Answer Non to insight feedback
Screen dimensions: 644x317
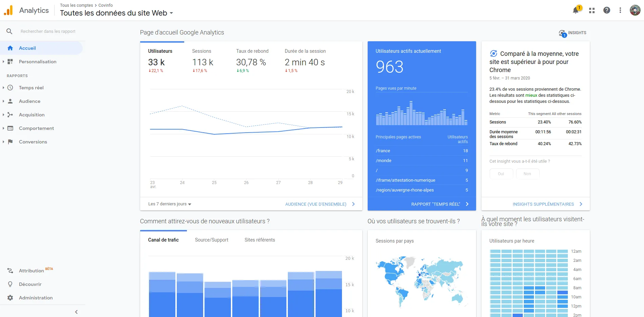[x=527, y=174]
